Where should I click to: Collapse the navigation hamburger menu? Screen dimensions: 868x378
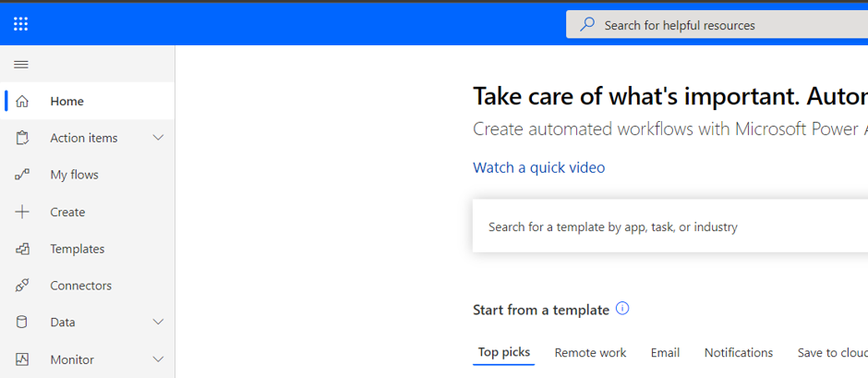click(x=21, y=65)
